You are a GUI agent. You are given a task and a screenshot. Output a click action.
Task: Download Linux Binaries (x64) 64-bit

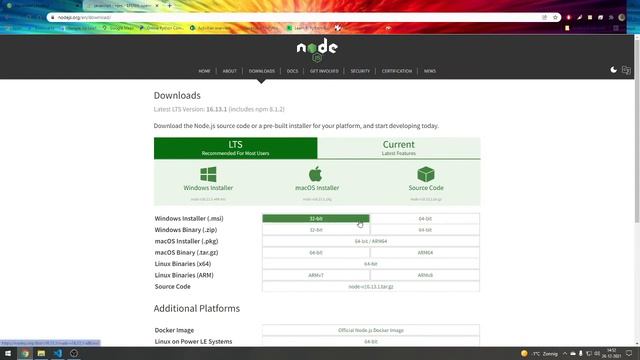(371, 264)
